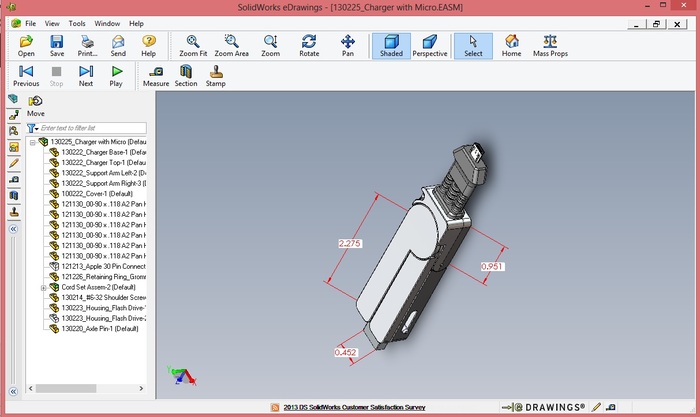Click the RSS feed icon in status bar
This screenshot has width=700, height=417.
click(x=275, y=407)
